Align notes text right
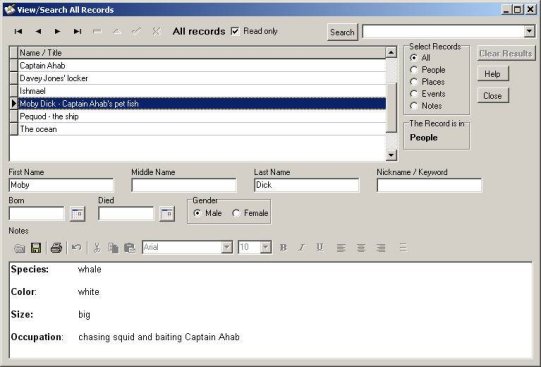The image size is (541, 367). pyautogui.click(x=381, y=248)
